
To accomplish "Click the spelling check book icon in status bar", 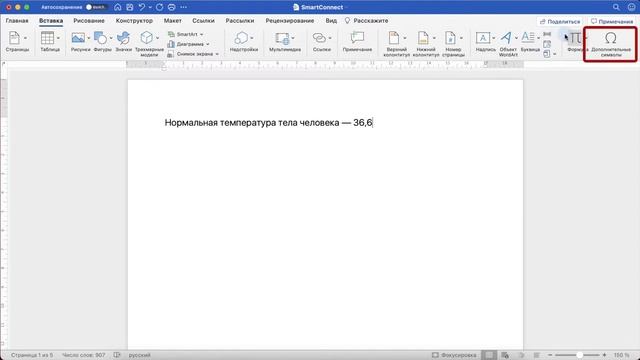I will coord(117,355).
